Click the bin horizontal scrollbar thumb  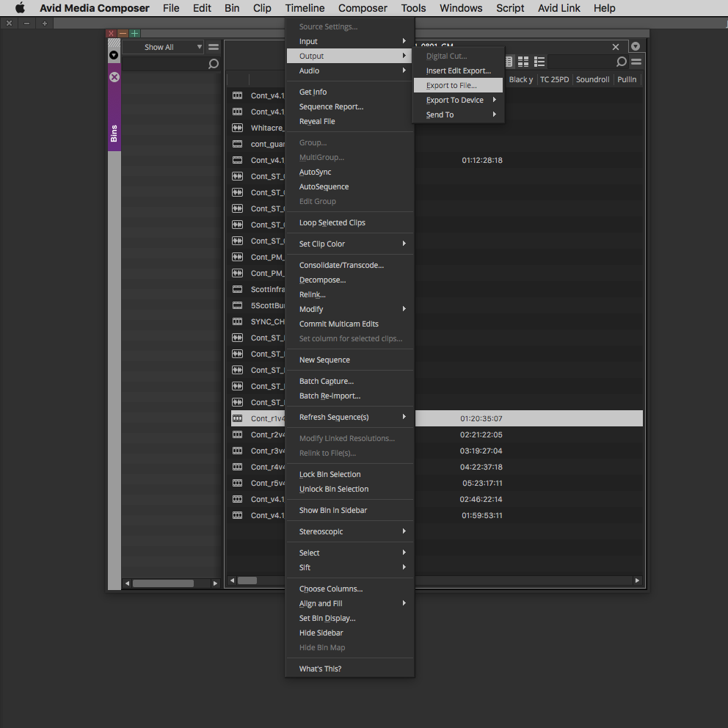pos(247,580)
